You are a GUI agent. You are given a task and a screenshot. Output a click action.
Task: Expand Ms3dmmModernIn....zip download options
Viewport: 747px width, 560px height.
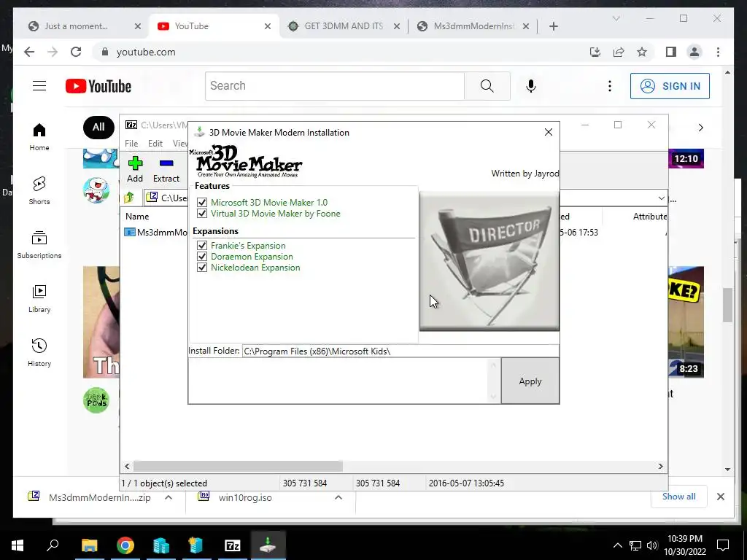coord(169,497)
